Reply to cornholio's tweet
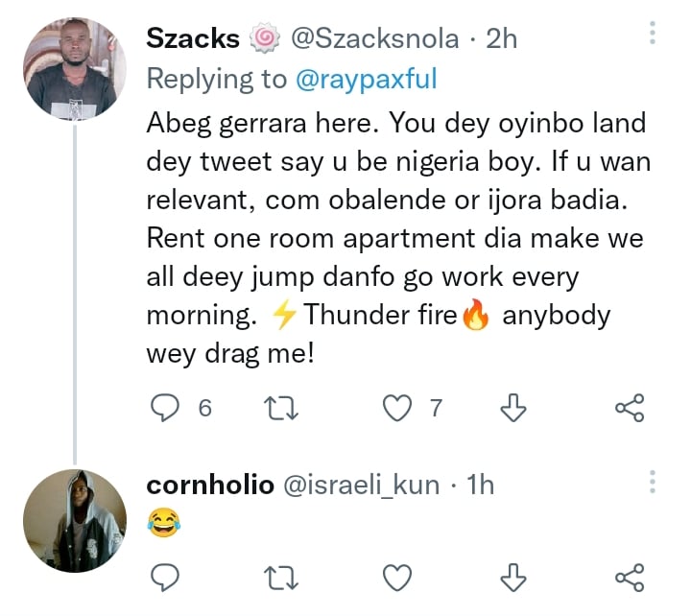 [169, 577]
